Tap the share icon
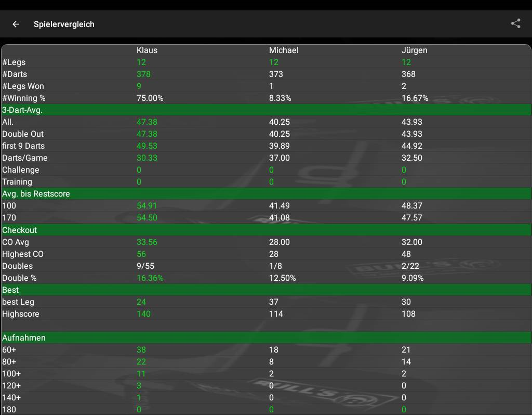The width and height of the screenshot is (532, 416). coord(515,23)
